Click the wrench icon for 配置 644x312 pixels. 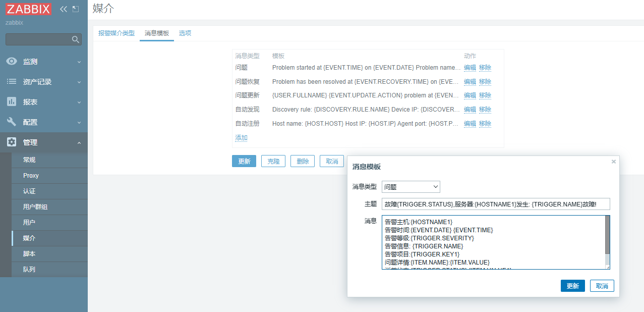tap(12, 122)
